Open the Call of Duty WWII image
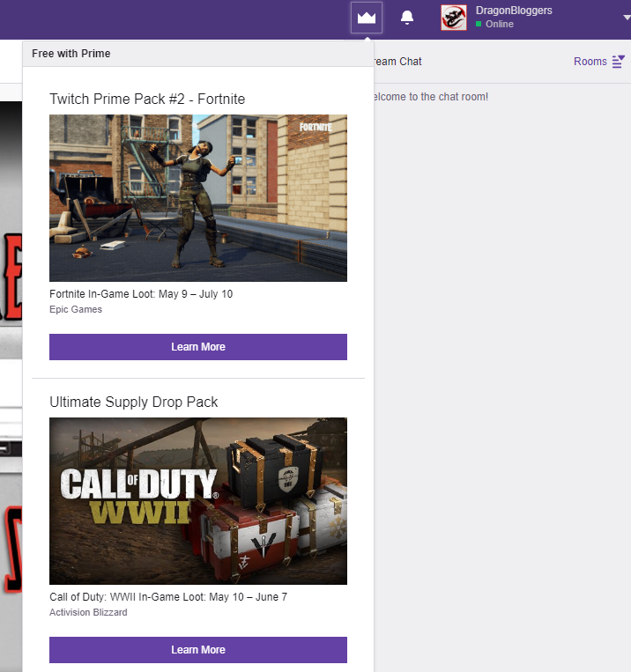Image resolution: width=631 pixels, height=672 pixels. point(198,501)
